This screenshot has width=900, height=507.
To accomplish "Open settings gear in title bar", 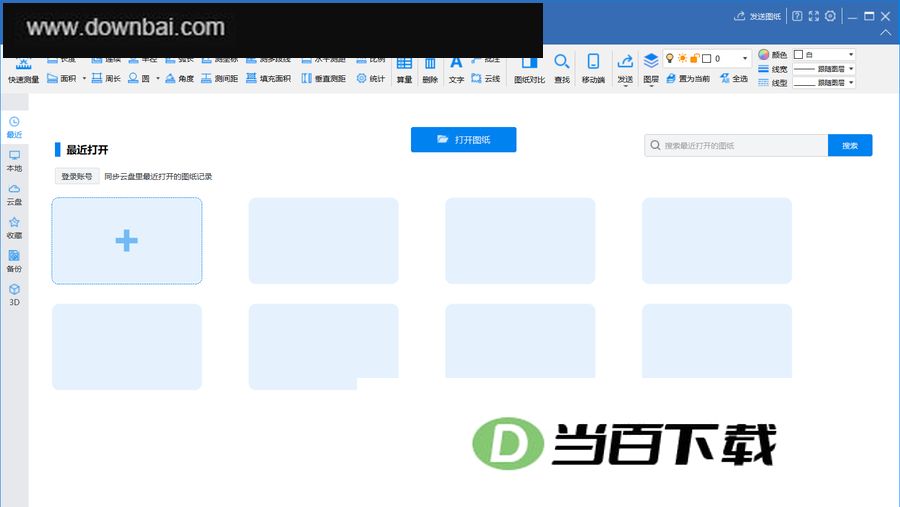I will click(830, 16).
